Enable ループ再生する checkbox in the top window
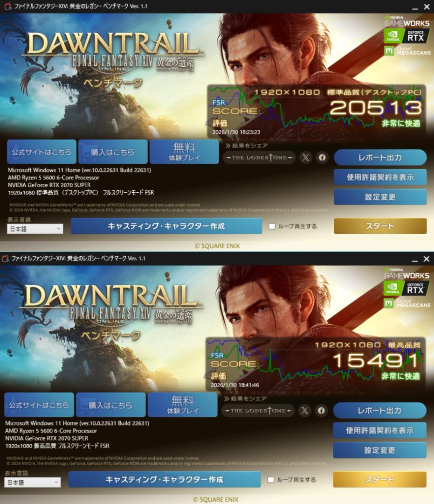 272,226
